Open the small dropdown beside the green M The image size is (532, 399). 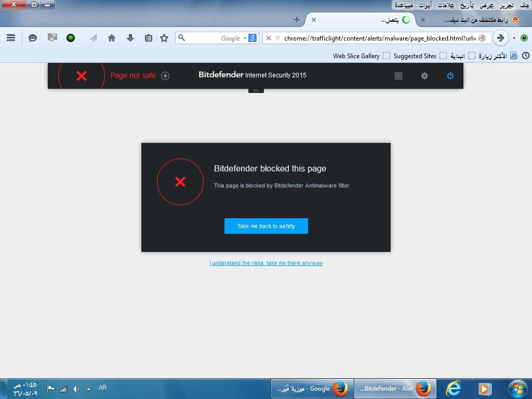tap(514, 38)
